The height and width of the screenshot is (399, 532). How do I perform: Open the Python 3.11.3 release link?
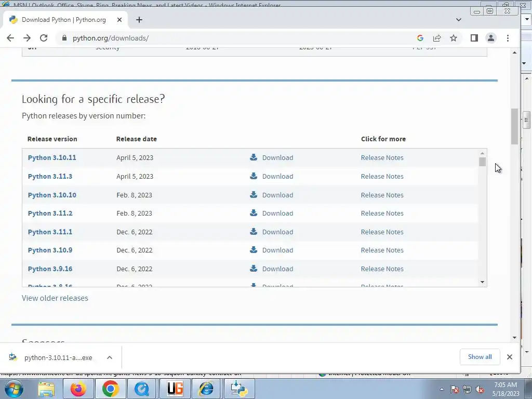(x=50, y=177)
